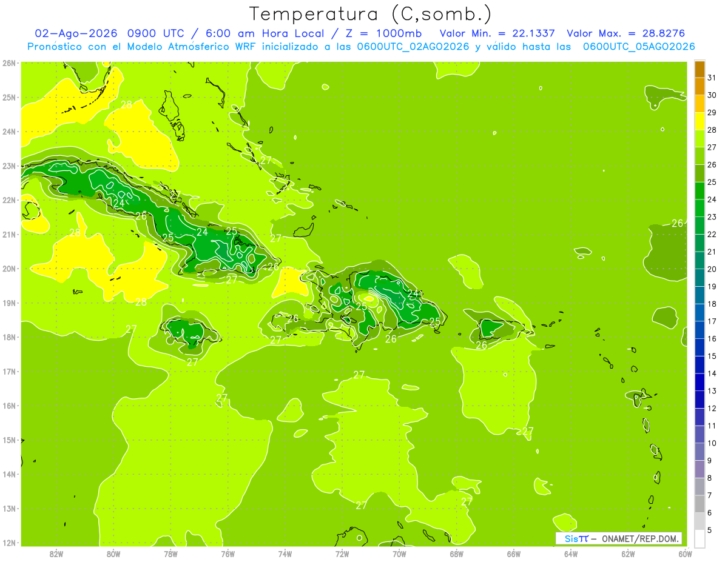
Task: Click the '25N' latitude axis label
Action: (x=9, y=97)
